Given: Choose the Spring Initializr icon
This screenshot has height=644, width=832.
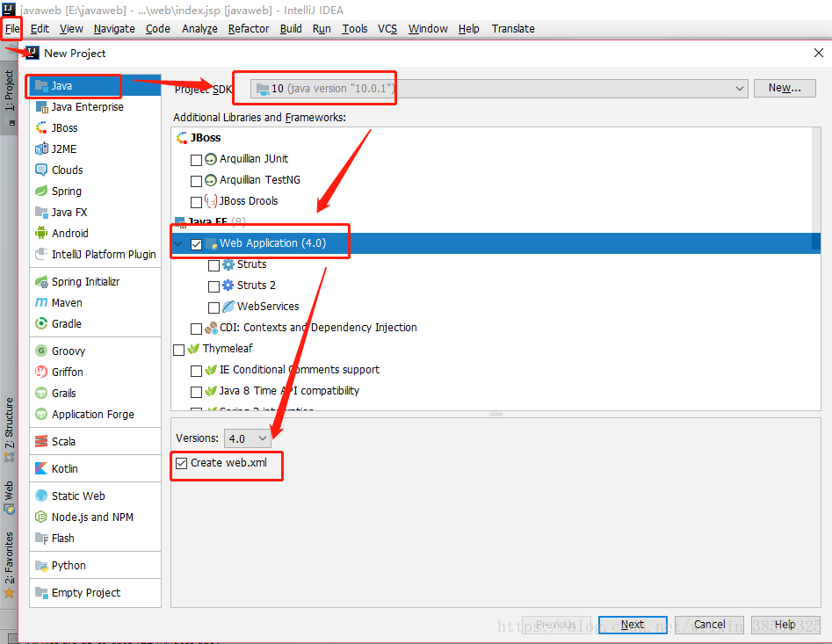Looking at the screenshot, I should click(41, 282).
